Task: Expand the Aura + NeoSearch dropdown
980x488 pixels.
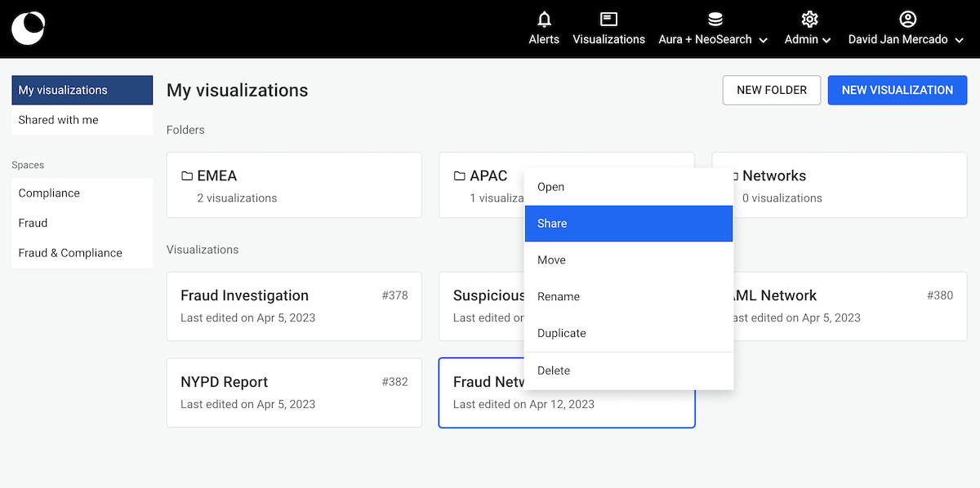Action: (763, 40)
